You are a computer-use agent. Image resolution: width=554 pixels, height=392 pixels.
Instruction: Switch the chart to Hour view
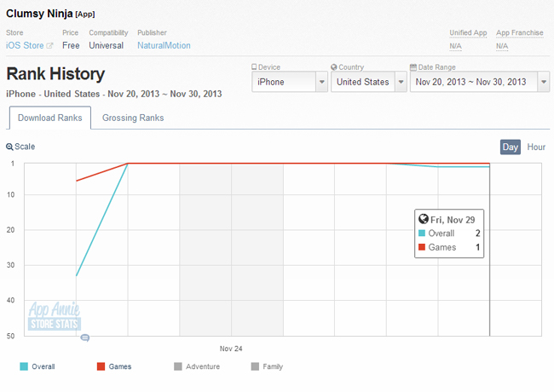pyautogui.click(x=536, y=147)
